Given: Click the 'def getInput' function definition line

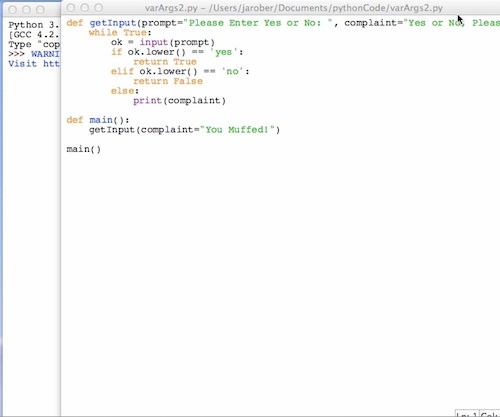Looking at the screenshot, I should [x=283, y=23].
